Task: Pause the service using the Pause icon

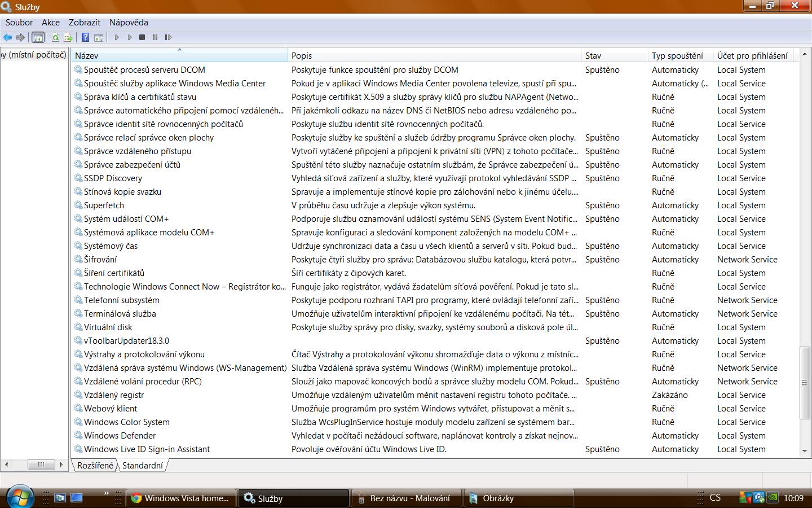Action: (155, 38)
